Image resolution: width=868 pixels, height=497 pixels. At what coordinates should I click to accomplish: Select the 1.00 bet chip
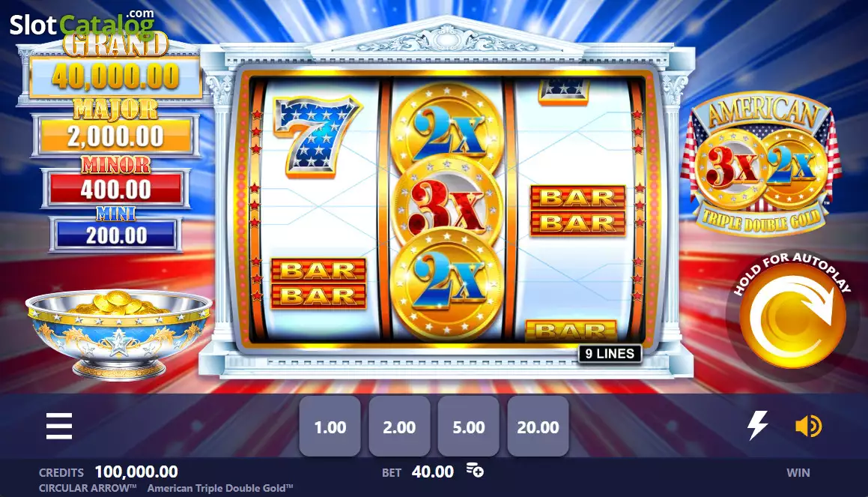coord(330,426)
